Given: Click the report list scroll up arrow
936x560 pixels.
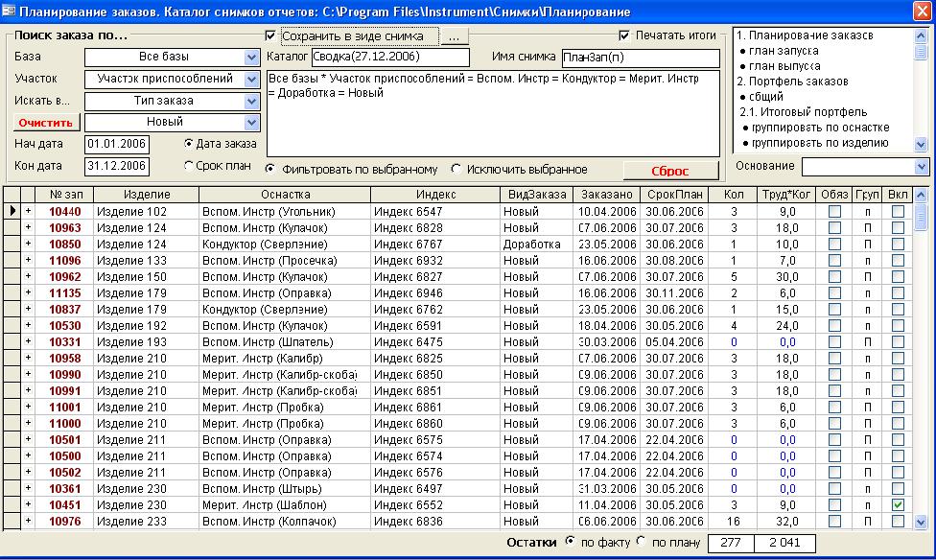Looking at the screenshot, I should (921, 35).
